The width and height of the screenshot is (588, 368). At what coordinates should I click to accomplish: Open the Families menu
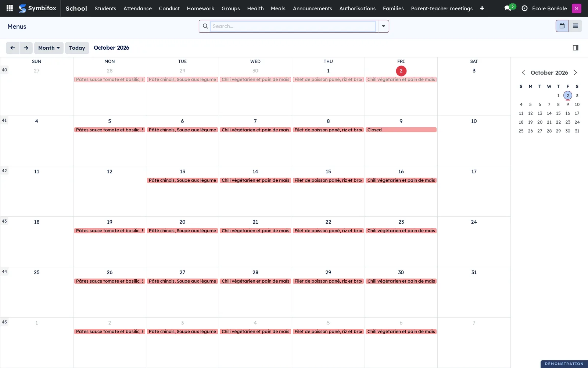pyautogui.click(x=393, y=8)
